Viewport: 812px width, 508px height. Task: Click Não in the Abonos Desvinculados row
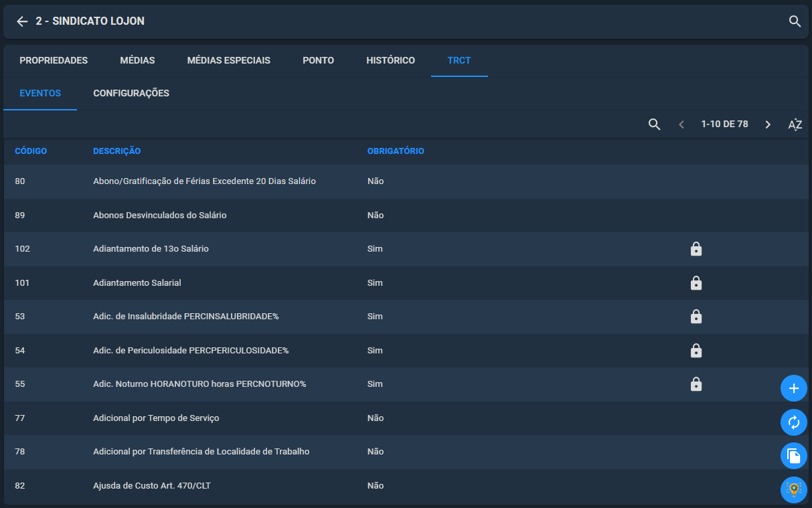point(376,216)
